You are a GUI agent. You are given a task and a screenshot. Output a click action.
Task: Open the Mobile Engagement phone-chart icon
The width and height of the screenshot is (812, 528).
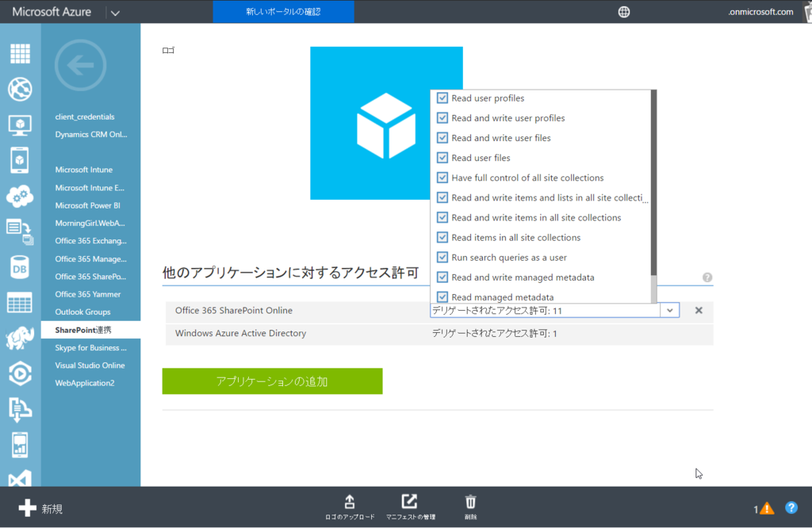click(x=20, y=445)
